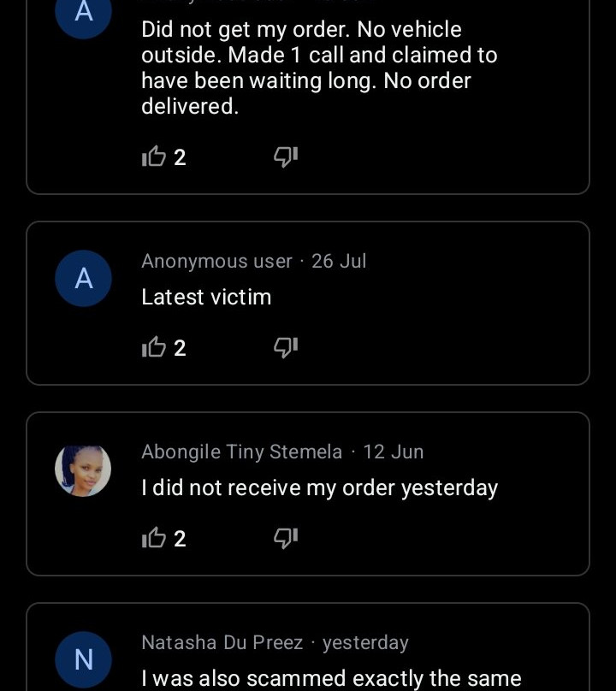
Task: Click the "yesterday" timestamp on Natasha's review
Action: click(365, 642)
